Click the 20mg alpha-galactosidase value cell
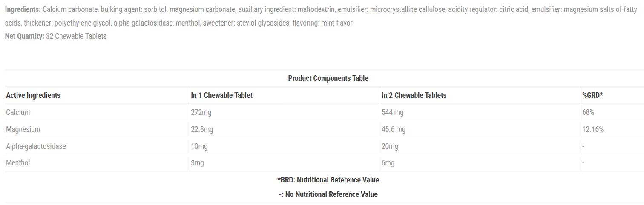This screenshot has height=205, width=644. click(x=390, y=146)
